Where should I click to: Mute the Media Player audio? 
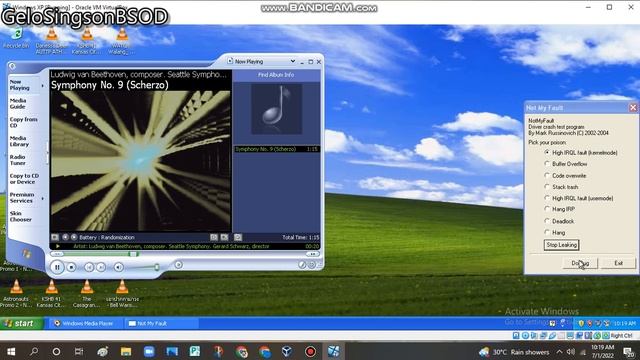pyautogui.click(x=118, y=267)
